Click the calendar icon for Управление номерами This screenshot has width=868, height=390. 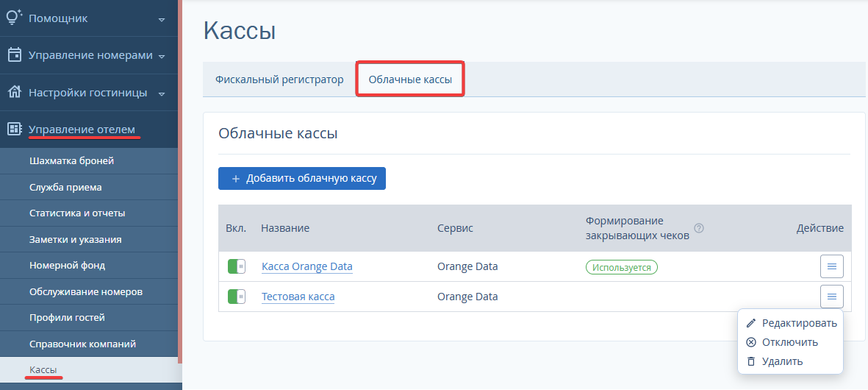click(x=15, y=55)
